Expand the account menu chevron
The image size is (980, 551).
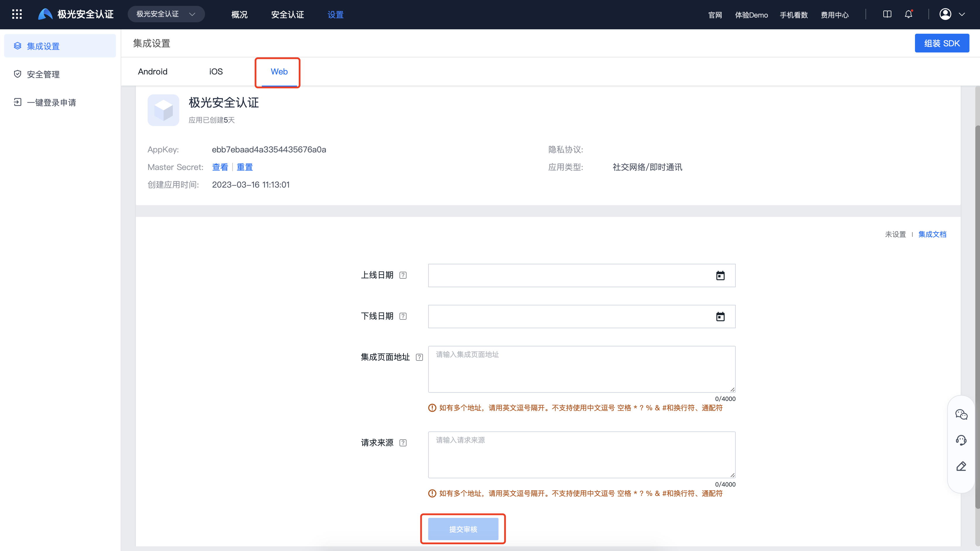tap(962, 14)
